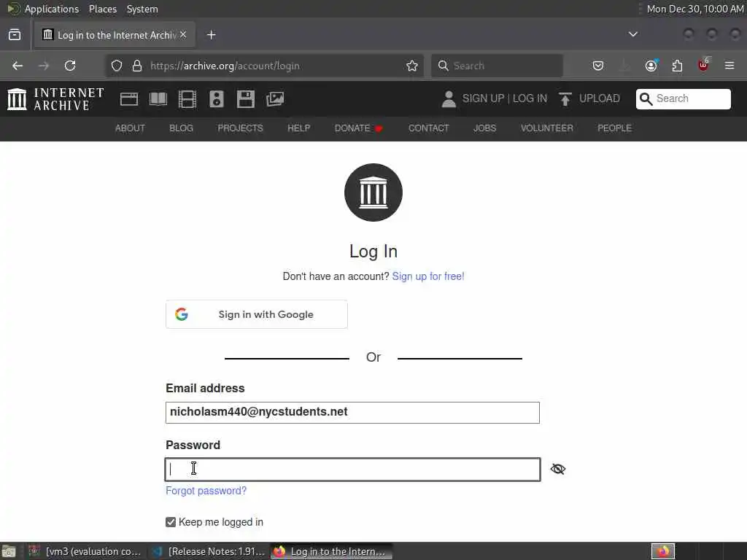Click the archive.org URL address bar

[x=264, y=66]
